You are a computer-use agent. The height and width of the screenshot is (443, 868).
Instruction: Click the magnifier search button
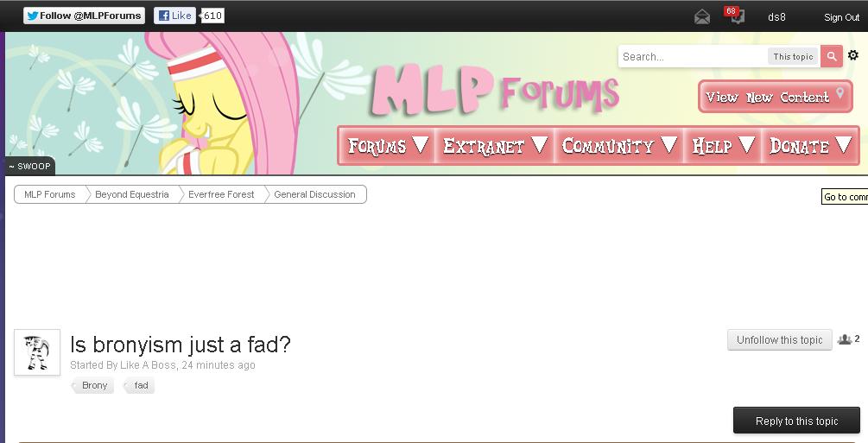click(832, 56)
